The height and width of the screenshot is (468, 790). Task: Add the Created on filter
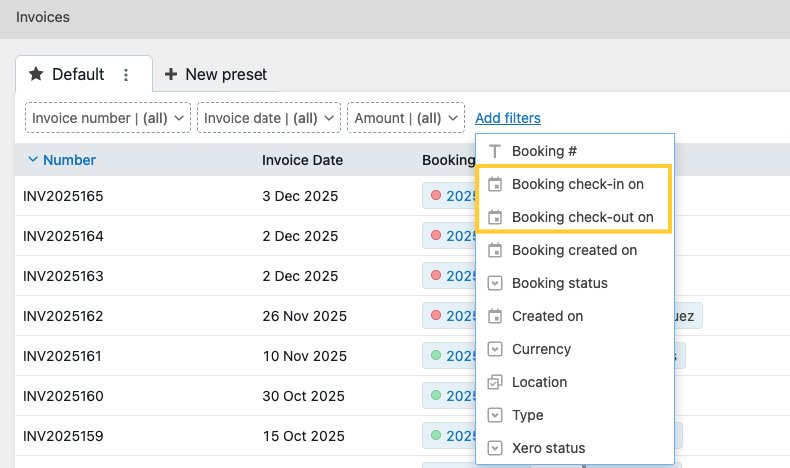(x=547, y=316)
